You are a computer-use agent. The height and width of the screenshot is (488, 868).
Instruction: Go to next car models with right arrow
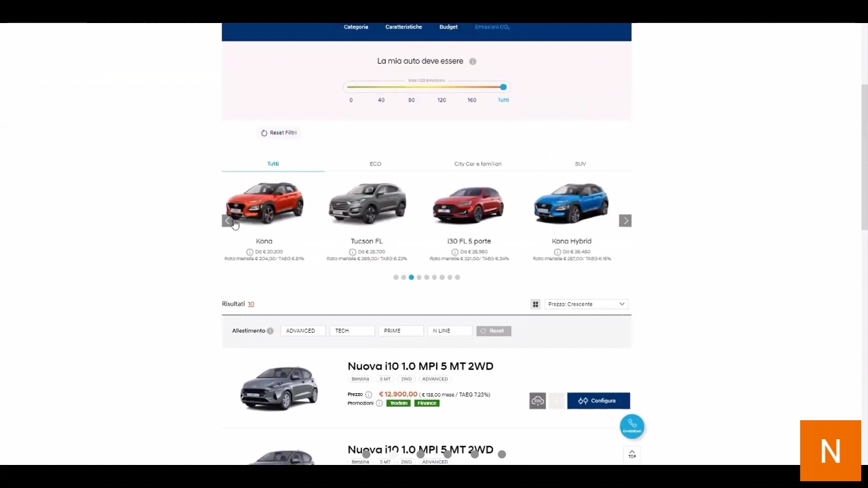tap(625, 221)
